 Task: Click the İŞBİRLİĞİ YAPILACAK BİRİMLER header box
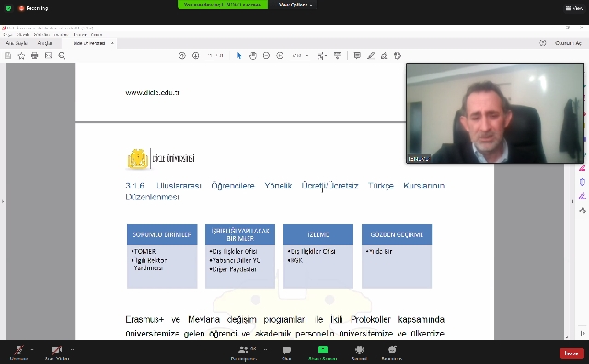pyautogui.click(x=240, y=234)
